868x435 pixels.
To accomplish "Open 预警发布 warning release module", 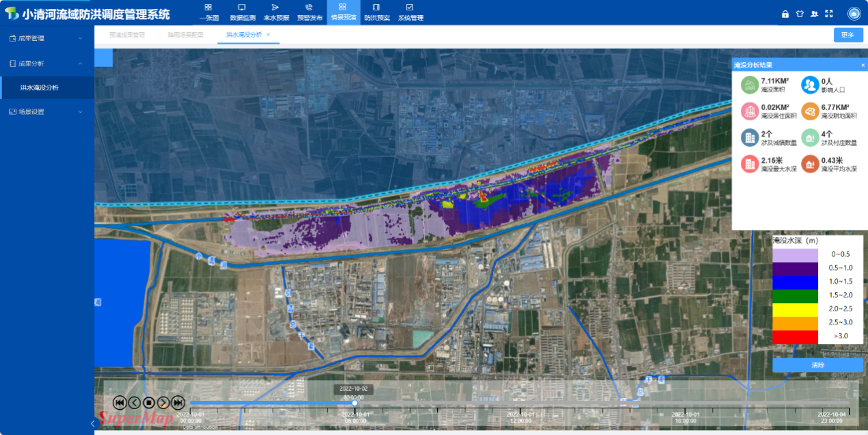I will [x=309, y=12].
